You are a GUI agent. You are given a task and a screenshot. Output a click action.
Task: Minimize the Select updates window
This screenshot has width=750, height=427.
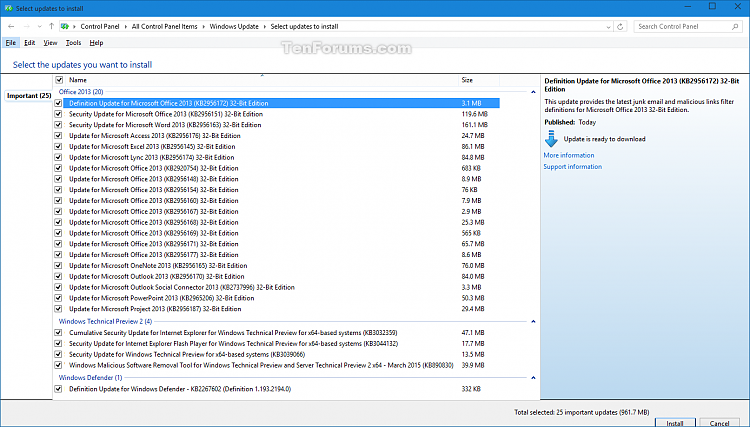point(687,7)
